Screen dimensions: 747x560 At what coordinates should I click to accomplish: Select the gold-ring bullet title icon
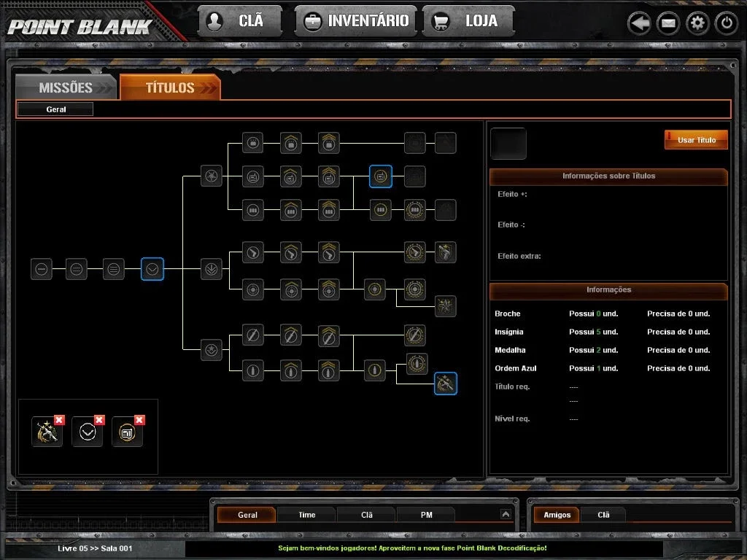pyautogui.click(x=375, y=370)
